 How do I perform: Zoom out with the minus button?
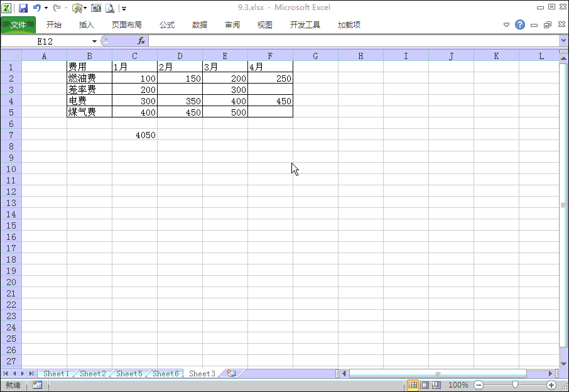tap(479, 385)
